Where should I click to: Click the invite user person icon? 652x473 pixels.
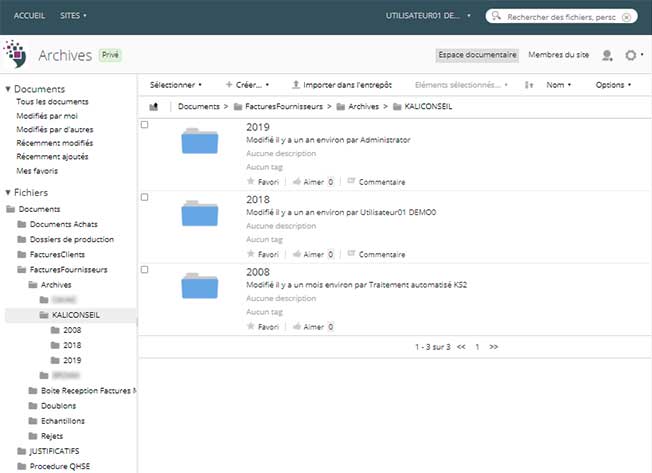[607, 55]
